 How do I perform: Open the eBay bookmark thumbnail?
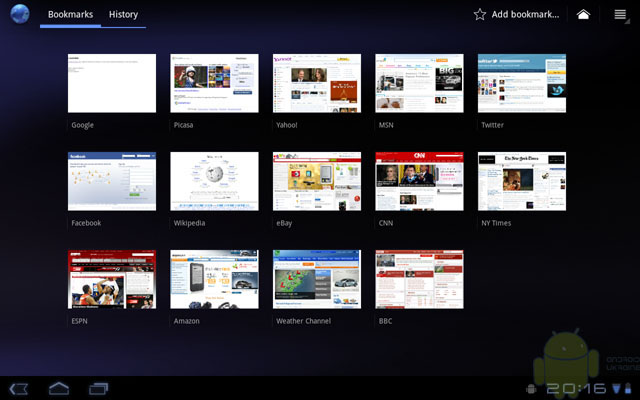coord(317,181)
